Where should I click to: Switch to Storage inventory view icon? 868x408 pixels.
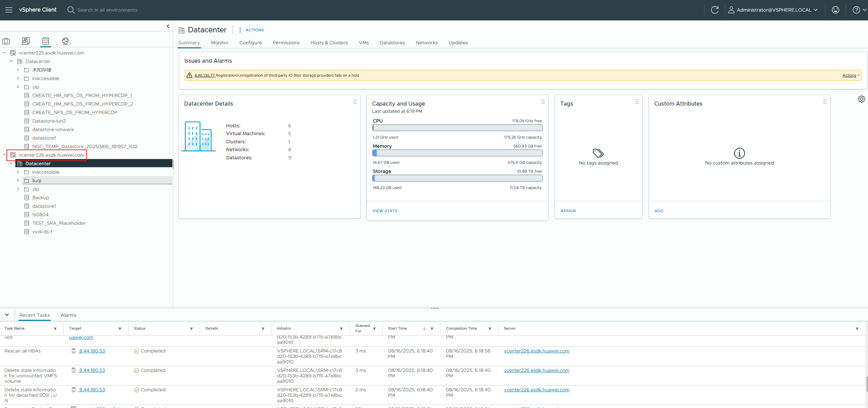tap(46, 41)
